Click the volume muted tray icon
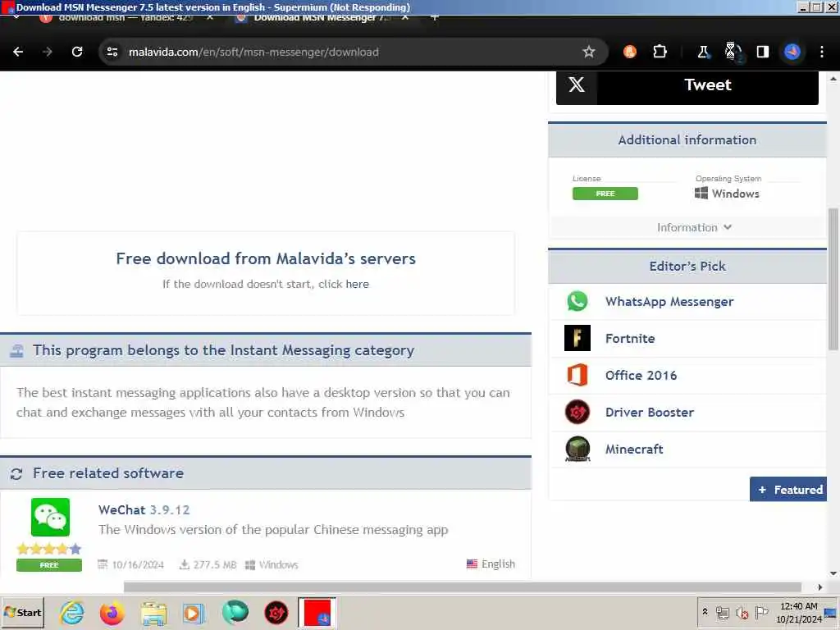This screenshot has height=630, width=840. coord(742,612)
